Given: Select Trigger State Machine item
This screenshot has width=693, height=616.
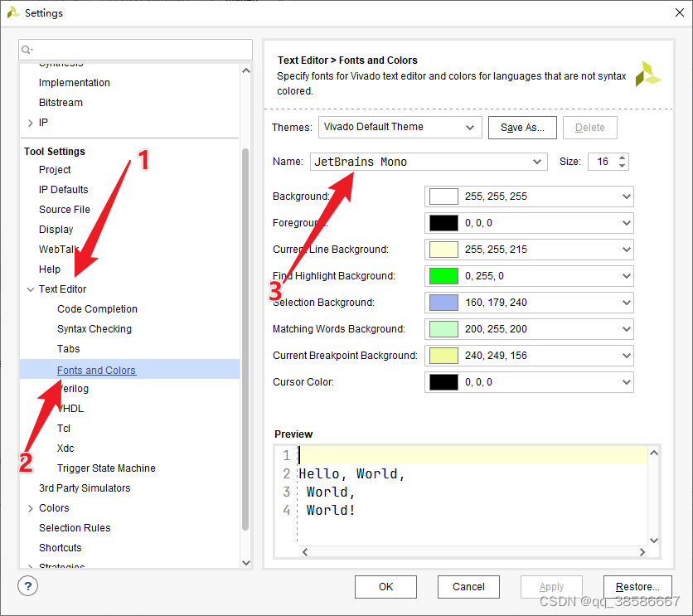Looking at the screenshot, I should pyautogui.click(x=106, y=468).
